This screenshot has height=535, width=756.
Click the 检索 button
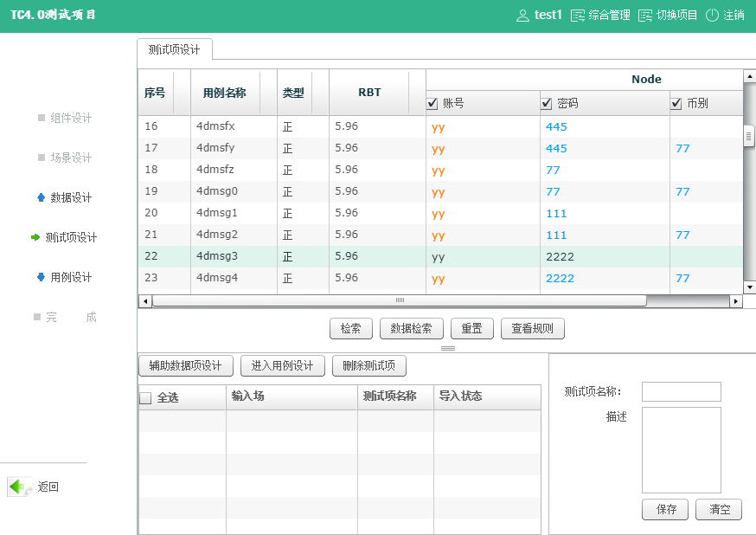pyautogui.click(x=351, y=328)
